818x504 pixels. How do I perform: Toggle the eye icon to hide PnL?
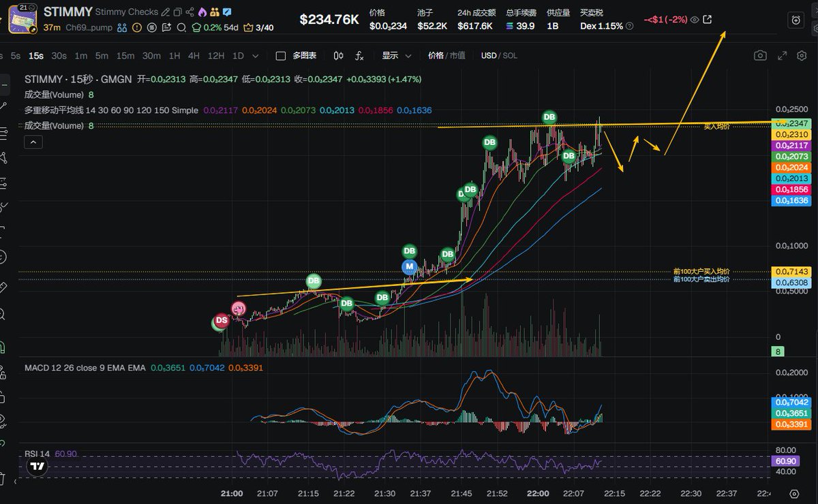coord(694,20)
